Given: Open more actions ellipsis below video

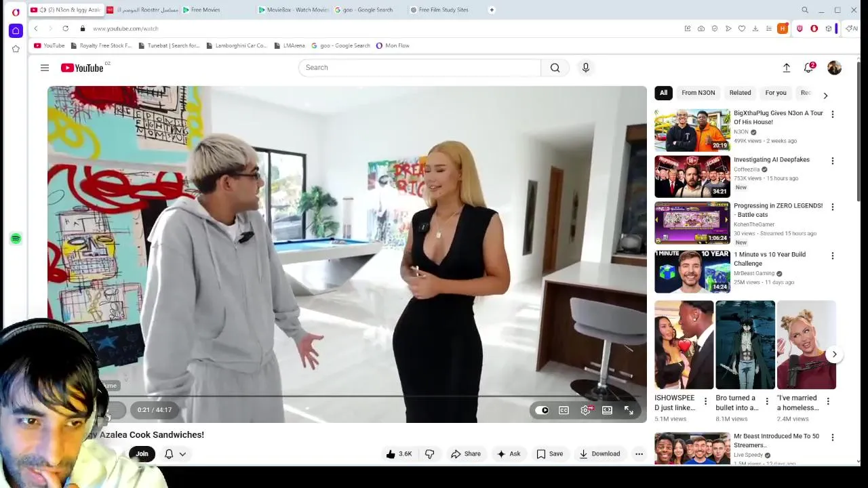Looking at the screenshot, I should [639, 454].
